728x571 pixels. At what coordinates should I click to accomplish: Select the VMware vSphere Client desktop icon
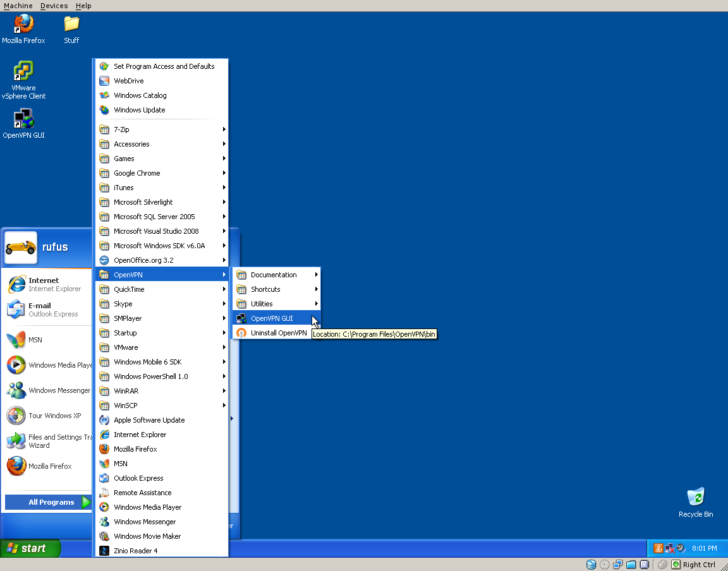23,80
